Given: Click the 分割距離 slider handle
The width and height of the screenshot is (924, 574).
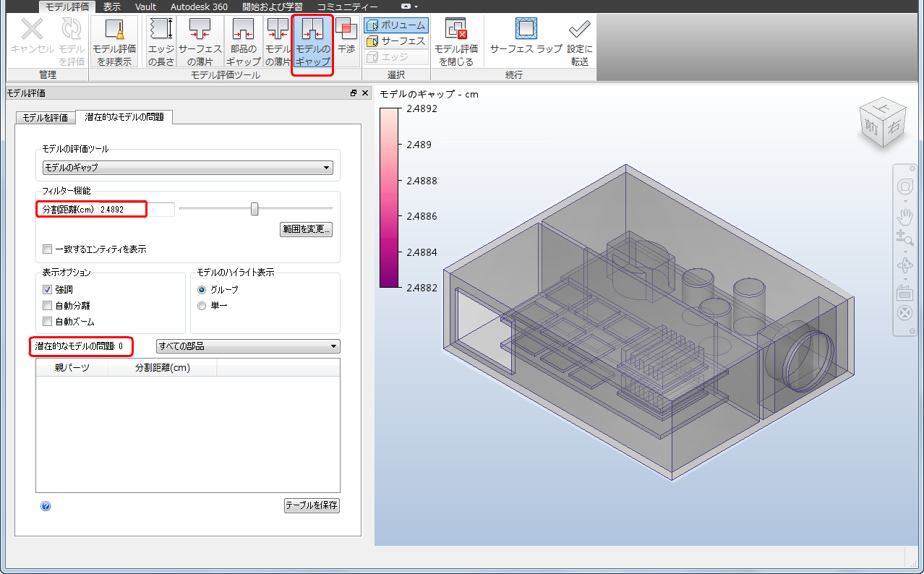Looking at the screenshot, I should (254, 209).
